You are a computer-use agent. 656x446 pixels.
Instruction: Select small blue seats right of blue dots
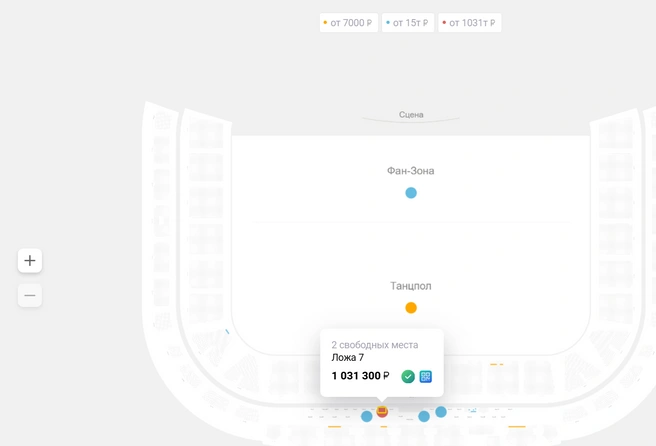472,411
